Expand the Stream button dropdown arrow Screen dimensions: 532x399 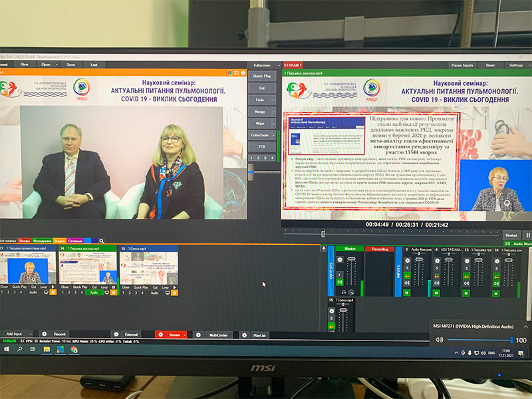click(184, 334)
